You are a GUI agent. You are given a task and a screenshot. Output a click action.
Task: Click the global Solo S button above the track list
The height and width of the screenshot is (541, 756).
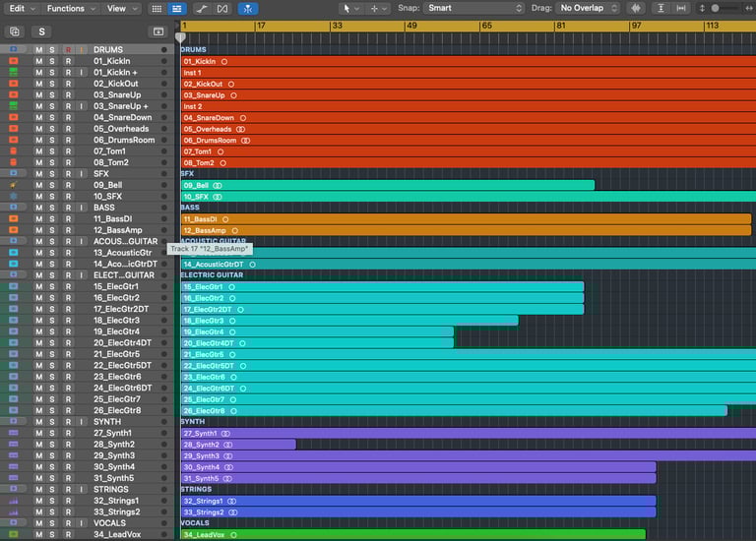[42, 31]
